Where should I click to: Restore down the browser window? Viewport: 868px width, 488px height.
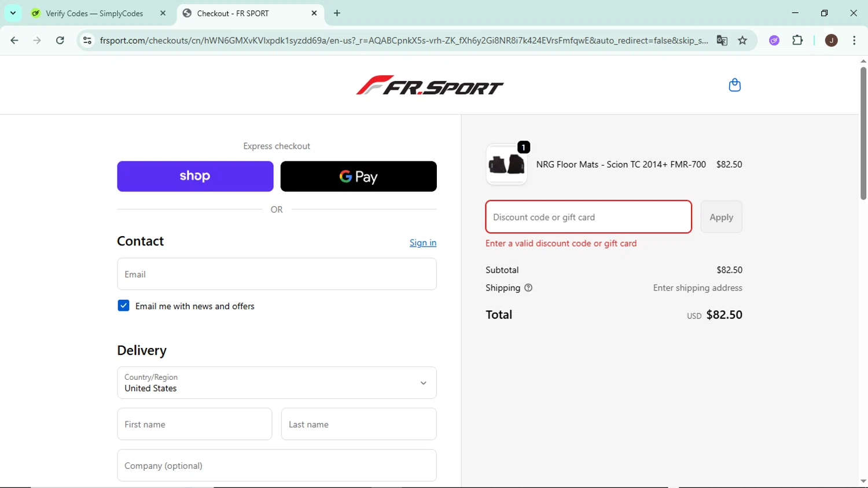pyautogui.click(x=824, y=13)
